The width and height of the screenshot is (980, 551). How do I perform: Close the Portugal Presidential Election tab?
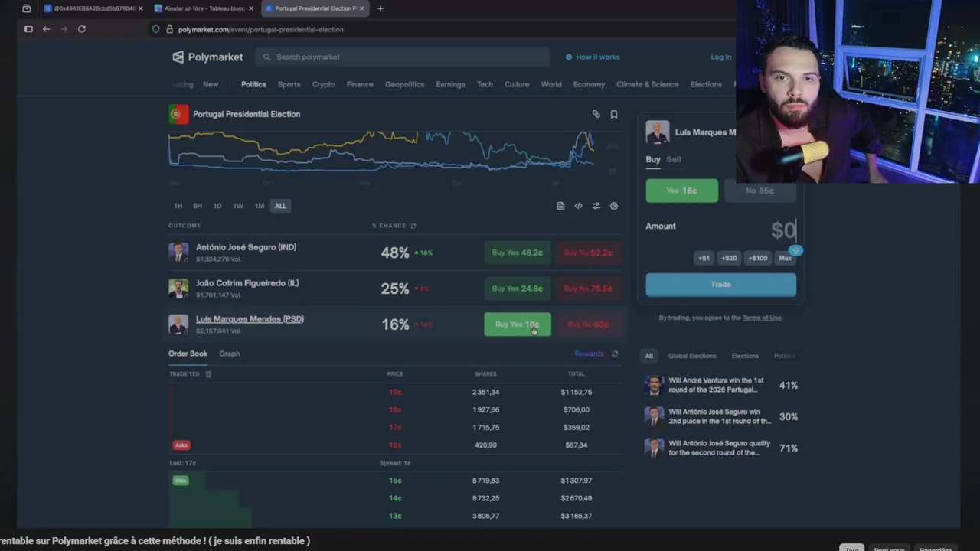(x=361, y=8)
